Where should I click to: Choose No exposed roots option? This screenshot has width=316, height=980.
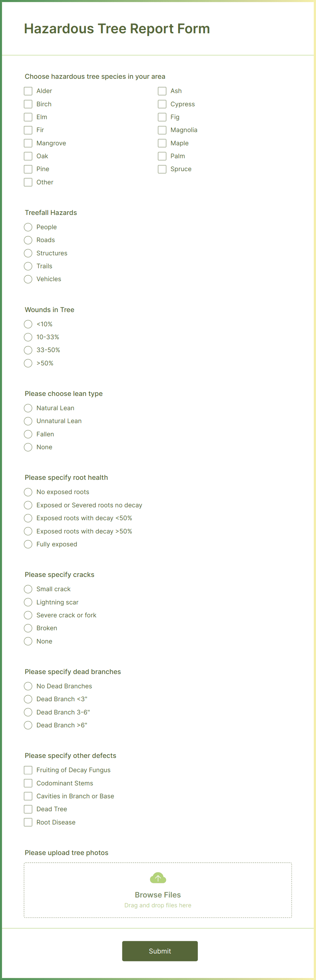click(x=28, y=492)
